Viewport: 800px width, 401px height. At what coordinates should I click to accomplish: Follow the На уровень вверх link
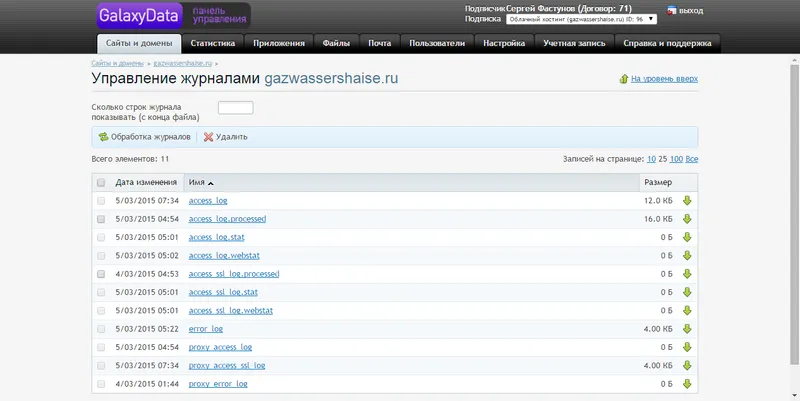click(664, 79)
